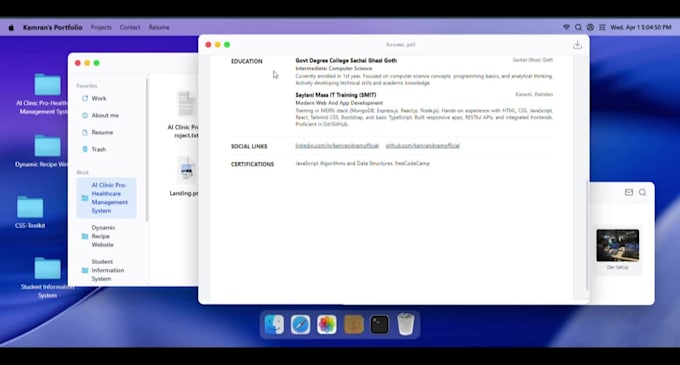Open the Contacts app in the dock

(353, 324)
